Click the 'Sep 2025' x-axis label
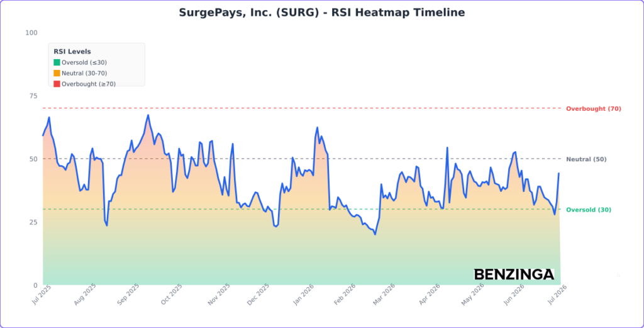This screenshot has height=328, width=644. pyautogui.click(x=129, y=294)
